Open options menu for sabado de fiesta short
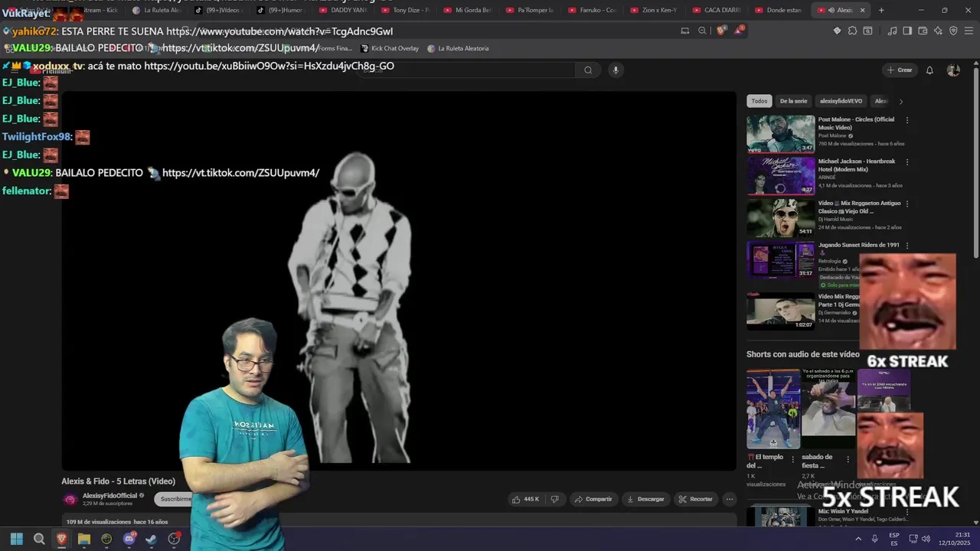Image resolution: width=980 pixels, height=551 pixels. pyautogui.click(x=848, y=459)
